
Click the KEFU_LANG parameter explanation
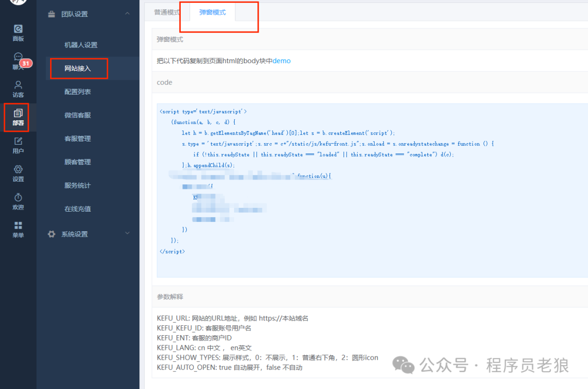[204, 348]
